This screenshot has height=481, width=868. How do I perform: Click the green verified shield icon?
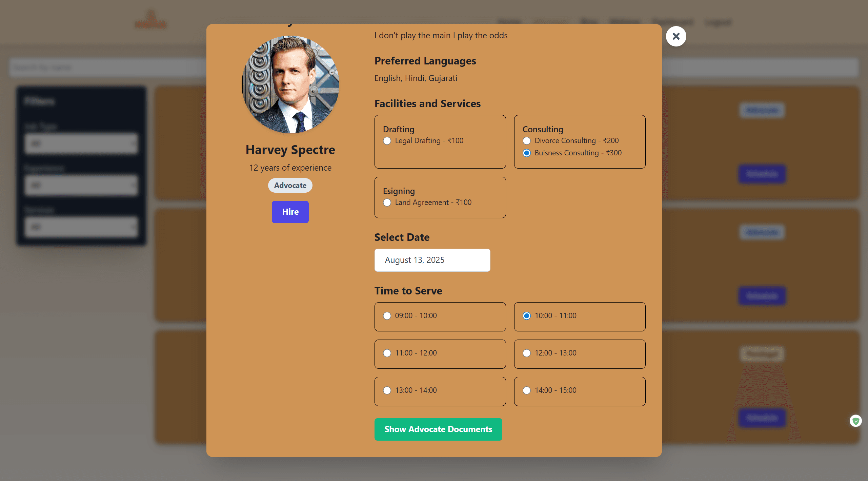[x=856, y=421]
